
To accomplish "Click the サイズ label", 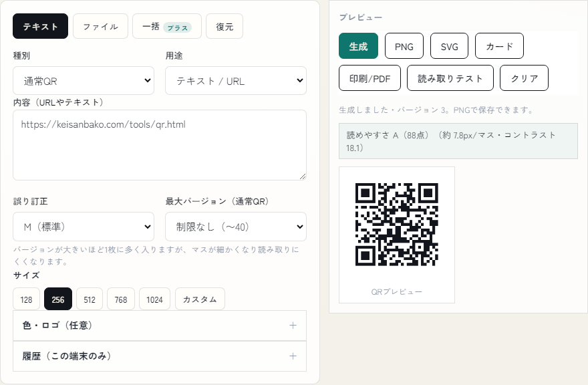I will [26, 275].
